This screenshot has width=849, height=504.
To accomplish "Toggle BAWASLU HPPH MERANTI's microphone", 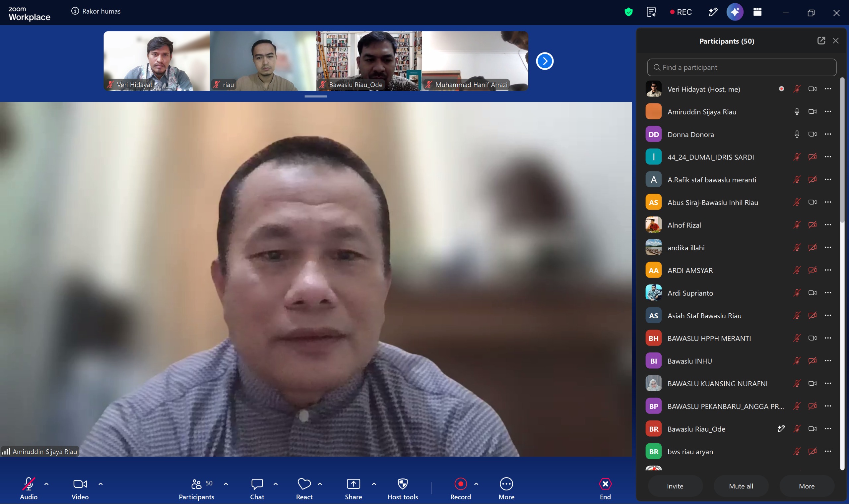I will [797, 338].
